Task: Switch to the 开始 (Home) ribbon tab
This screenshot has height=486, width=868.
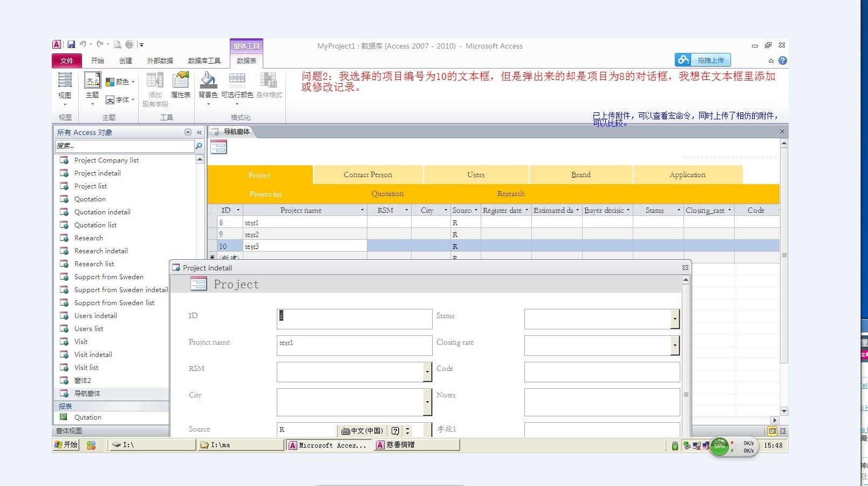Action: click(97, 60)
